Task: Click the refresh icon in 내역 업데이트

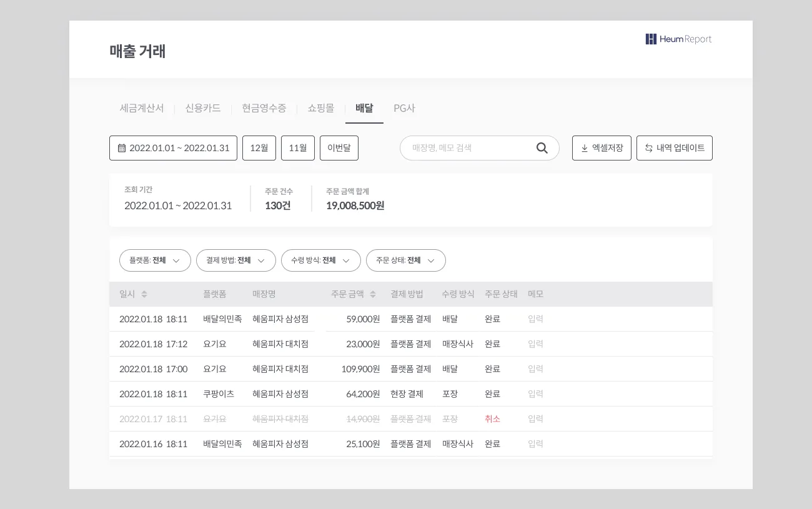Action: [648, 148]
